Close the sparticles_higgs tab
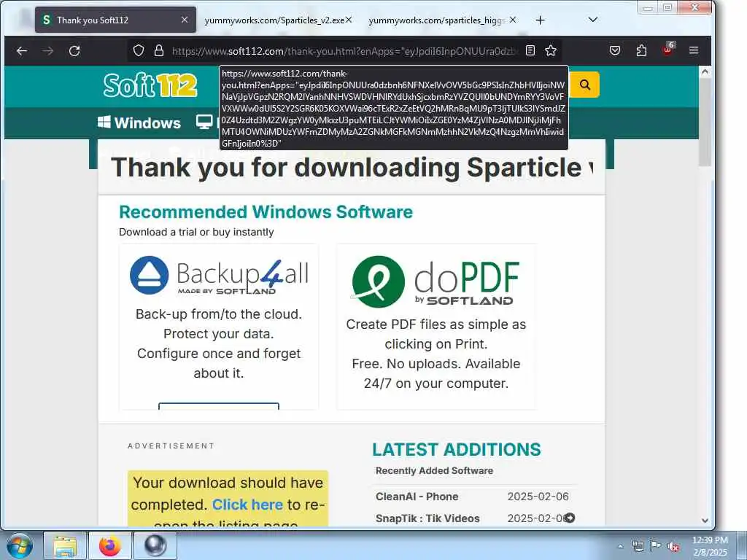The width and height of the screenshot is (747, 560). pos(513,20)
